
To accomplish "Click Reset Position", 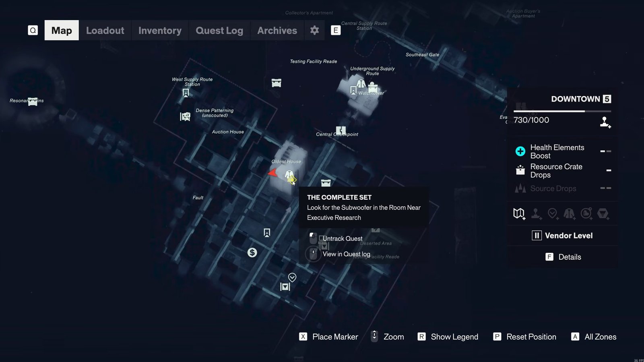I will pos(524,337).
